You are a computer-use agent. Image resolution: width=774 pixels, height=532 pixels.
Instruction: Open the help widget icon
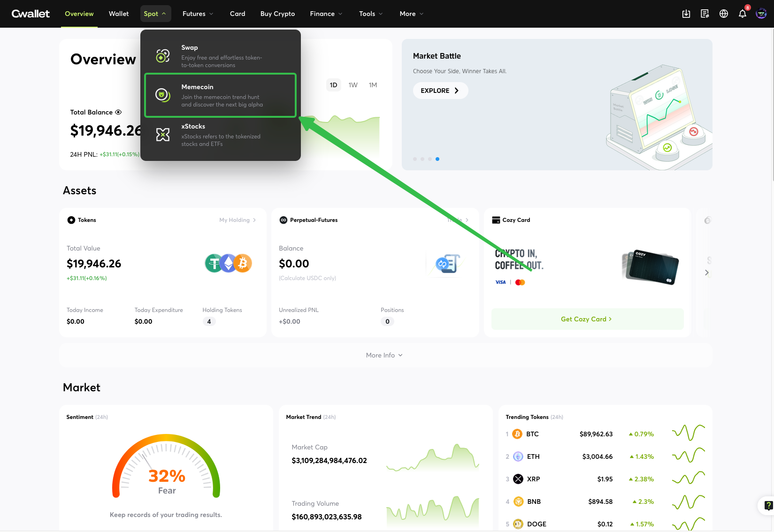768,505
